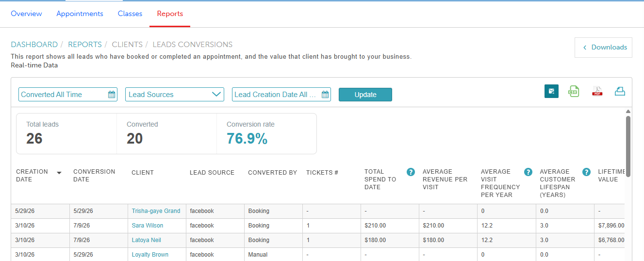This screenshot has height=261, width=644.
Task: Click the Converted value 20
Action: 135,139
